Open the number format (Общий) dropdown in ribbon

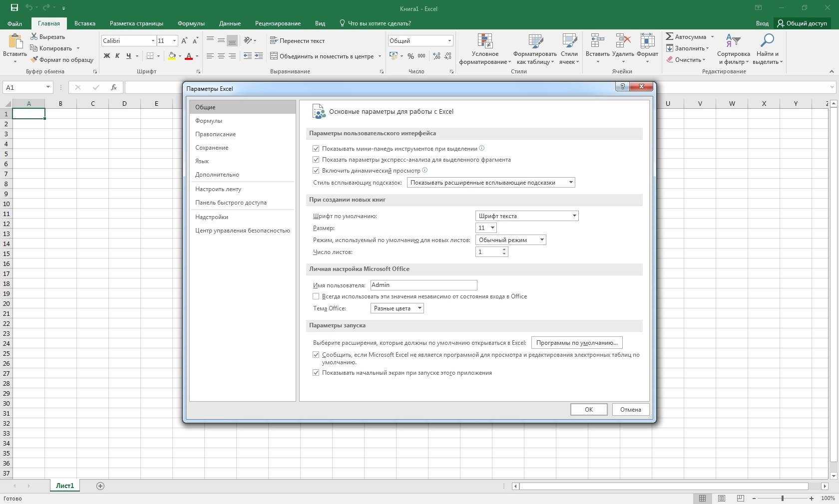[449, 40]
